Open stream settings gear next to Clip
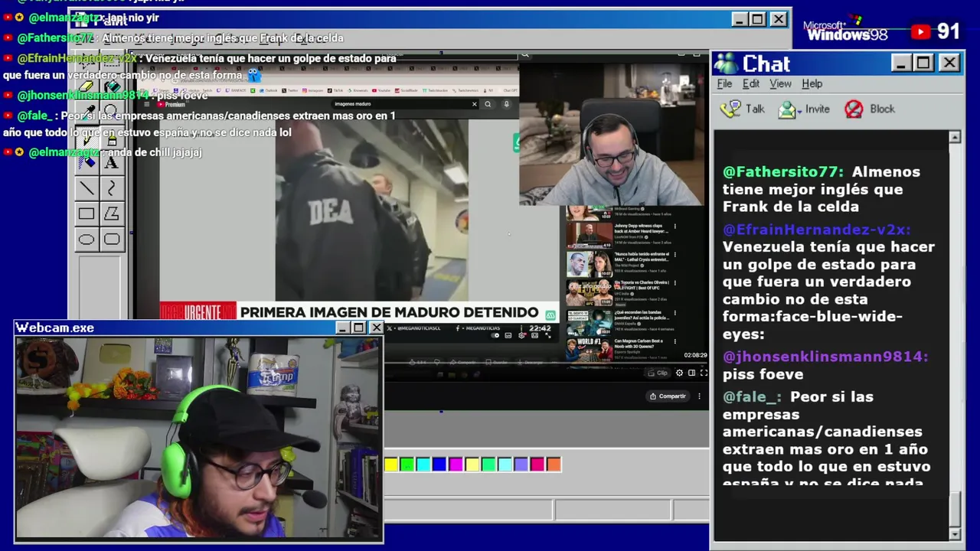The width and height of the screenshot is (980, 551). pyautogui.click(x=679, y=373)
